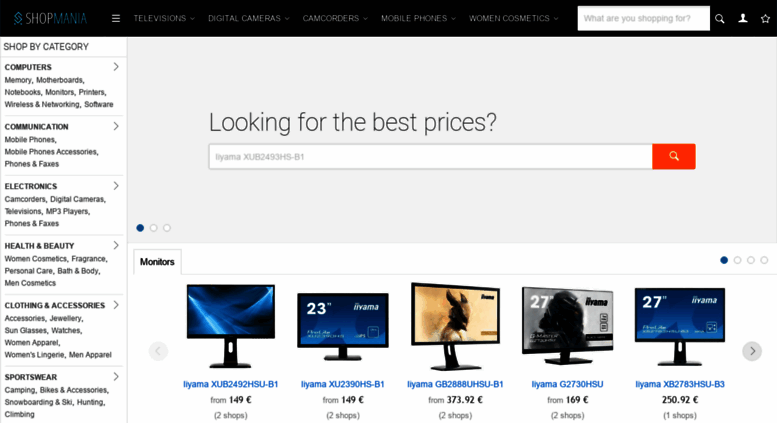Click the G2730HSU monitor thumbnail
Screen dimensions: 777x423
click(x=567, y=326)
